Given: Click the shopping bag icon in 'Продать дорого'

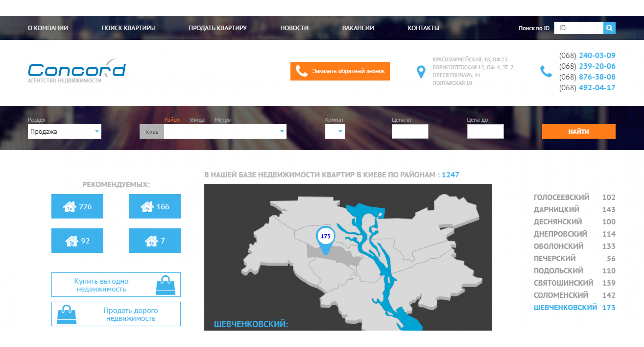Looking at the screenshot, I should (67, 315).
